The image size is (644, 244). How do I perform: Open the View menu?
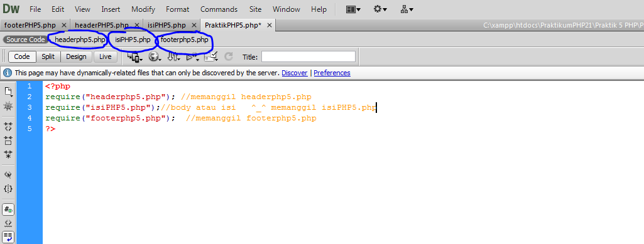[82, 9]
